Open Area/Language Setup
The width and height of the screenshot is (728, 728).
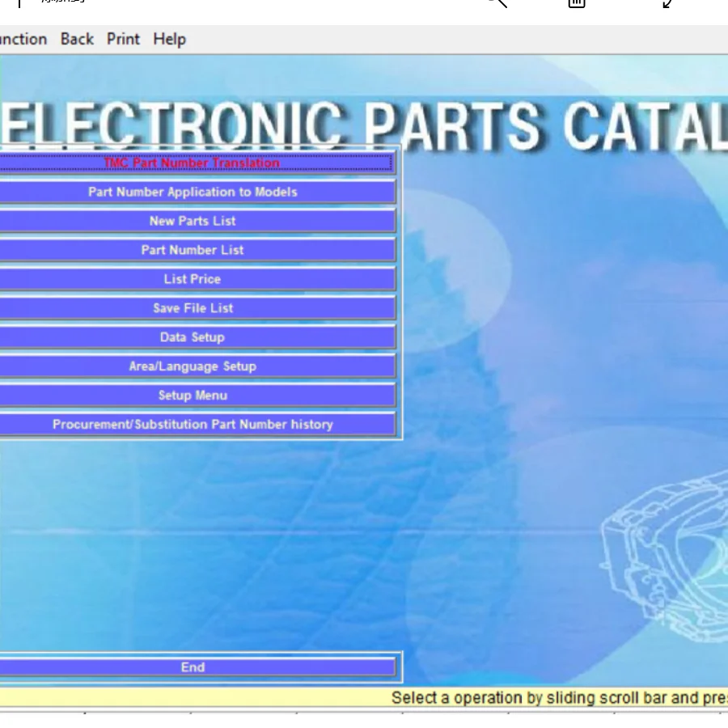tap(193, 366)
